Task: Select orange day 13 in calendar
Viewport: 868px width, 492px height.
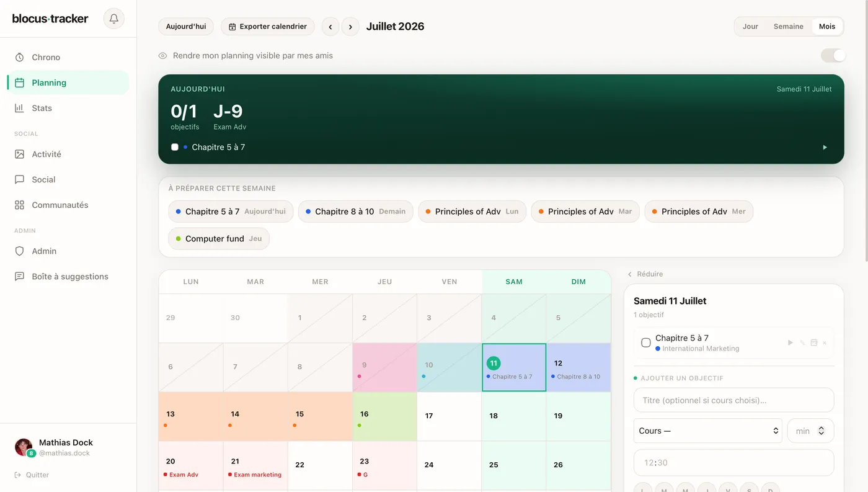Action: pos(190,416)
